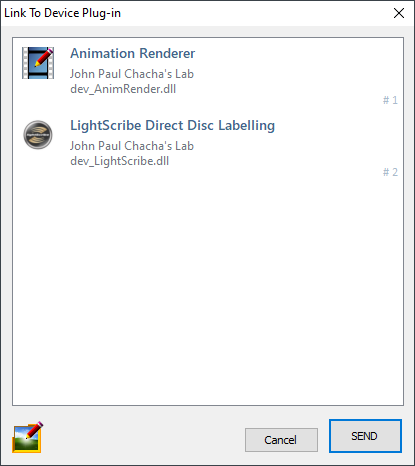Click the picture-with-pencil icon at bottom left

28,437
